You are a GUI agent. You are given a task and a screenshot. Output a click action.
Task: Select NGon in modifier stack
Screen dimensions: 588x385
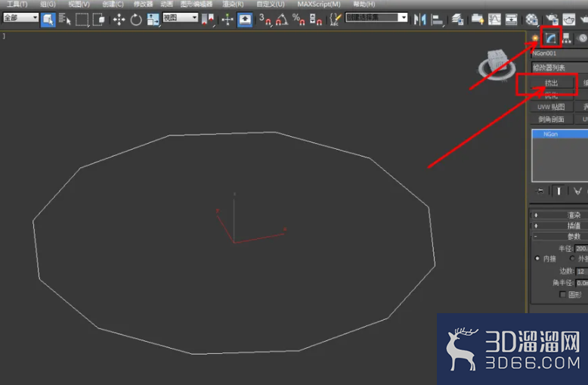pyautogui.click(x=560, y=134)
